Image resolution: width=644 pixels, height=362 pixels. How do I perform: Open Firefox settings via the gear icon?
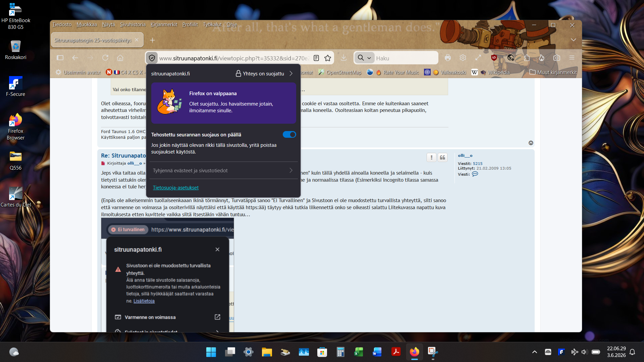[463, 58]
